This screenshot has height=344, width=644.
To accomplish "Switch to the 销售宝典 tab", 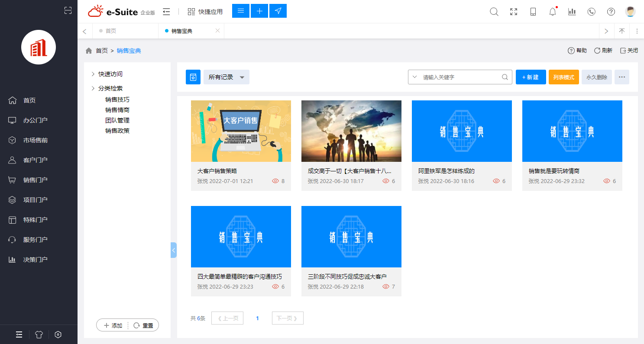I will point(183,31).
